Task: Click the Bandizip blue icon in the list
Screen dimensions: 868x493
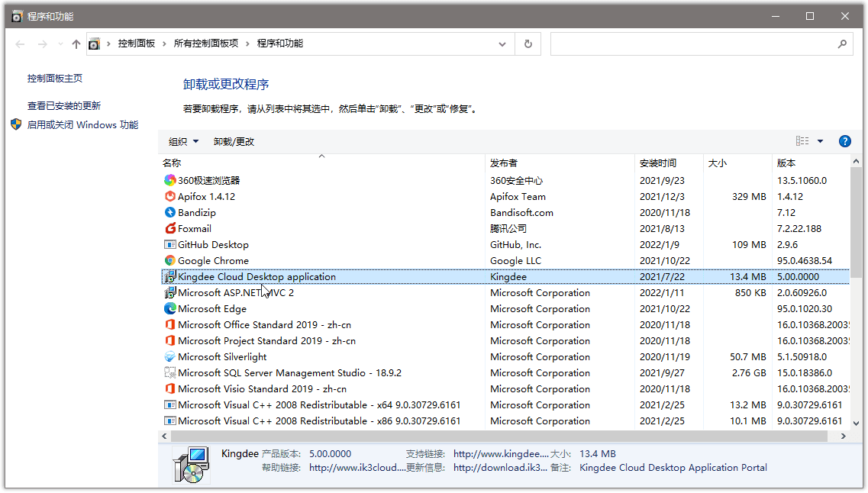Action: click(169, 212)
